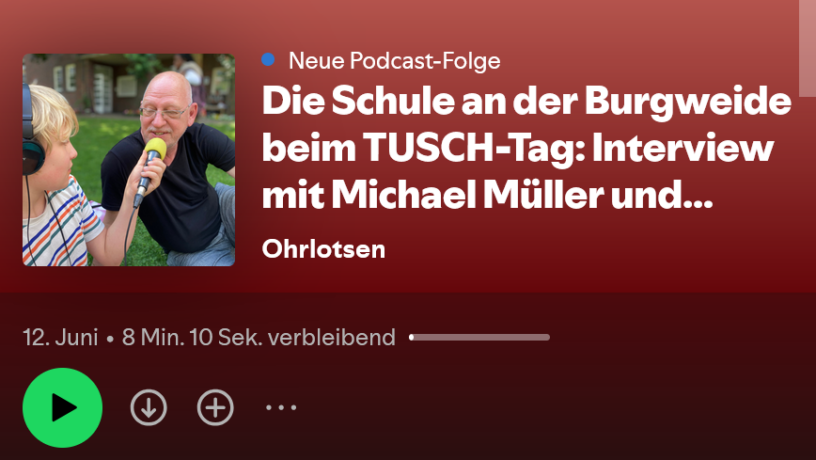This screenshot has width=816, height=460.
Task: Click the scrollbar thumb at the top right
Action: [x=807, y=48]
